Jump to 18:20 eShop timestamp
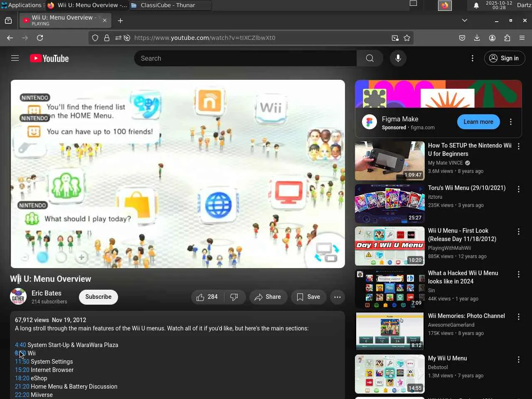This screenshot has width=532, height=399. point(22,378)
